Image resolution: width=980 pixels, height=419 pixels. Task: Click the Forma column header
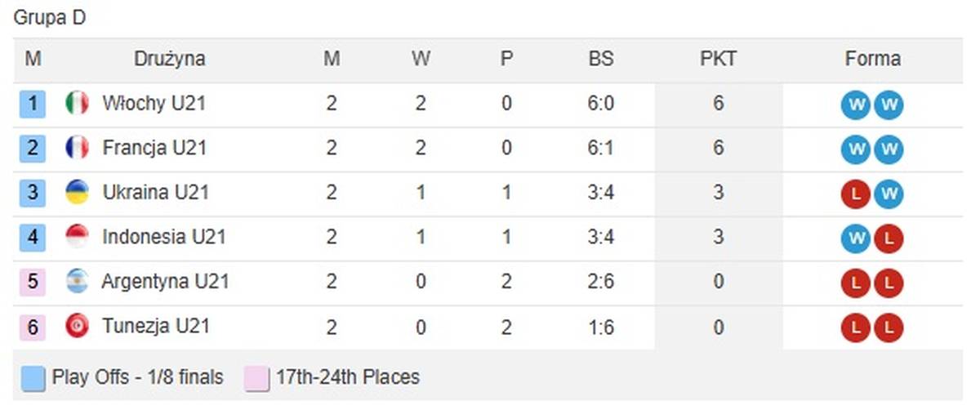coord(872,60)
